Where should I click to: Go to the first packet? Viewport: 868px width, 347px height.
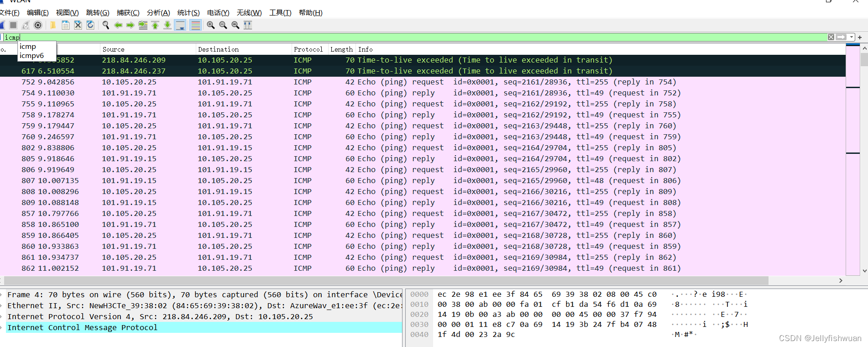point(155,25)
